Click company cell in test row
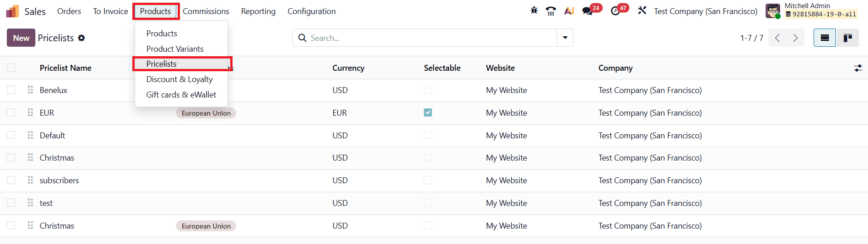 click(x=650, y=203)
